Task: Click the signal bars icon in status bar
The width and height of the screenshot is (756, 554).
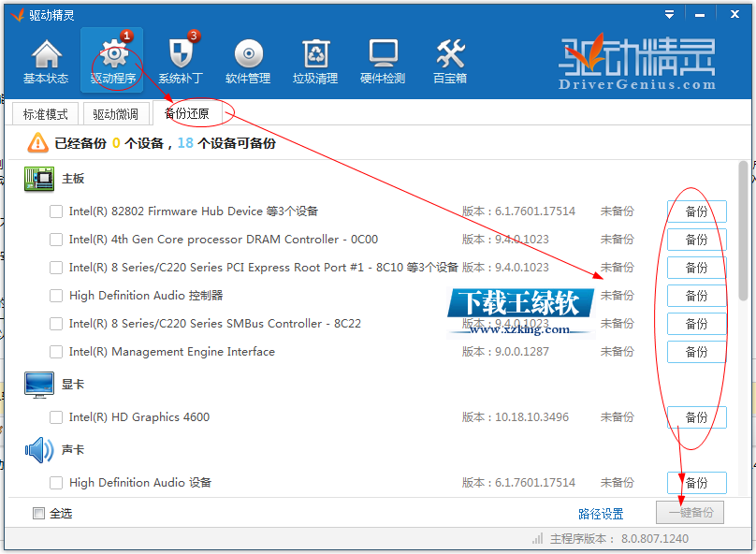Action: 537,539
